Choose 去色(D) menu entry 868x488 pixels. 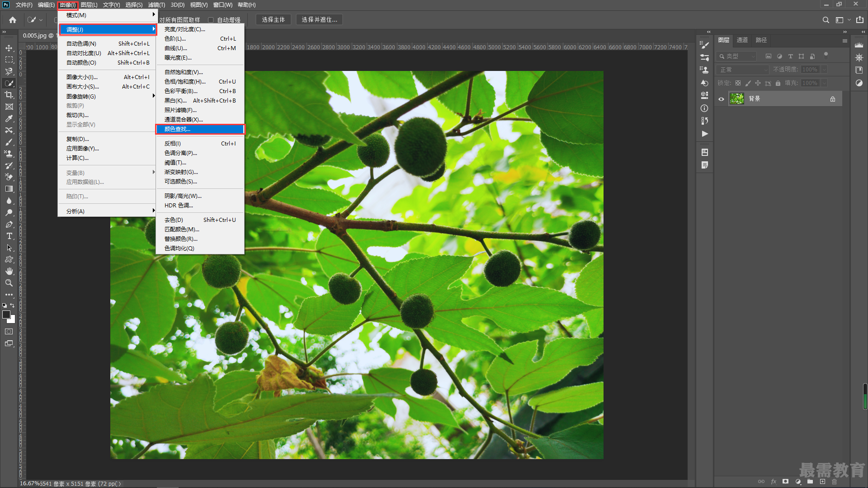coord(200,220)
